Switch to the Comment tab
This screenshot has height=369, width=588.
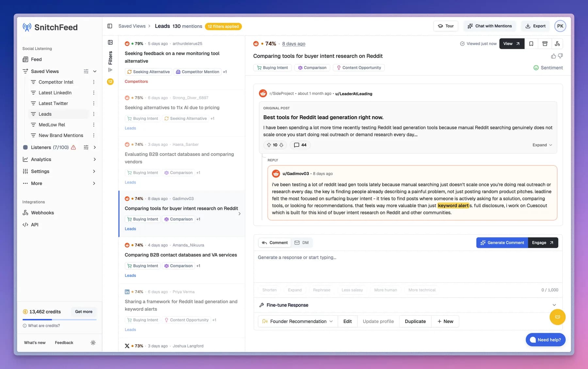coord(275,243)
